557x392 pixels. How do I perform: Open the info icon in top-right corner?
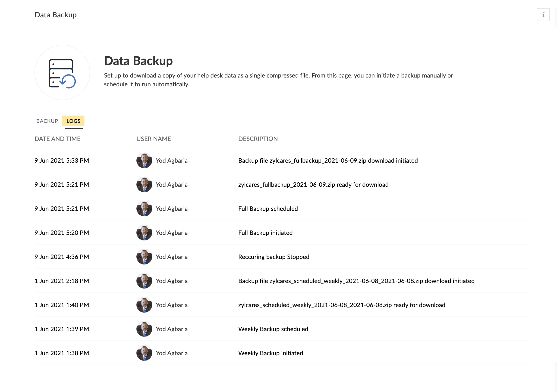(543, 15)
